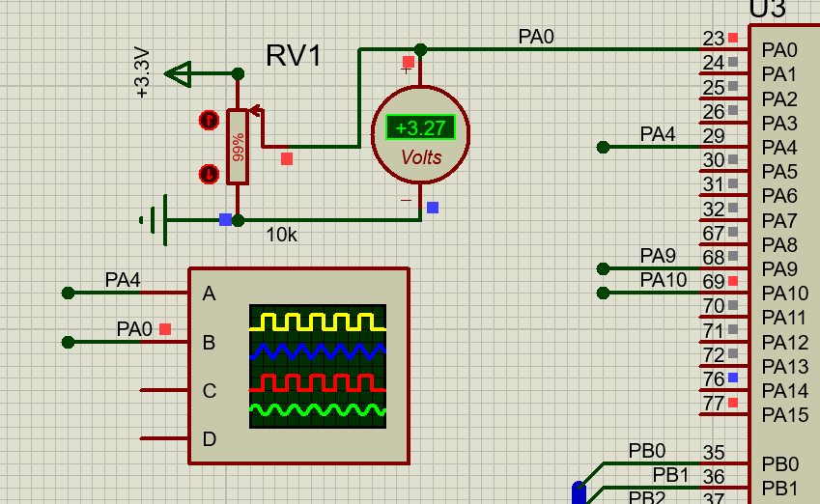
Task: Click the U3 component reference label
Action: point(767,10)
